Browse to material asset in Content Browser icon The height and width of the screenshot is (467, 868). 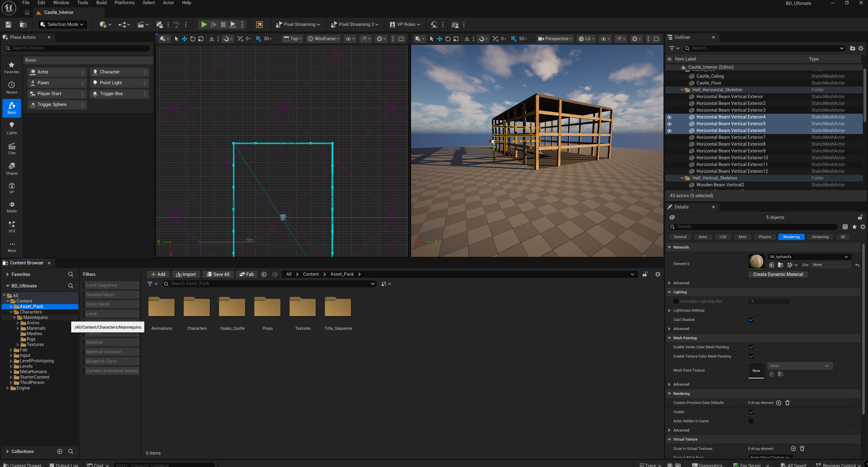click(781, 265)
